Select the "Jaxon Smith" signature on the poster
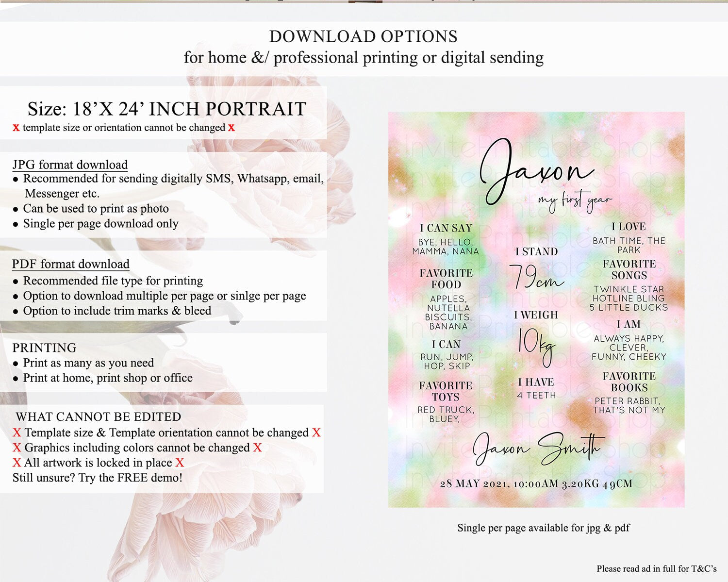Screen dimensions: 728x582 (x=538, y=448)
